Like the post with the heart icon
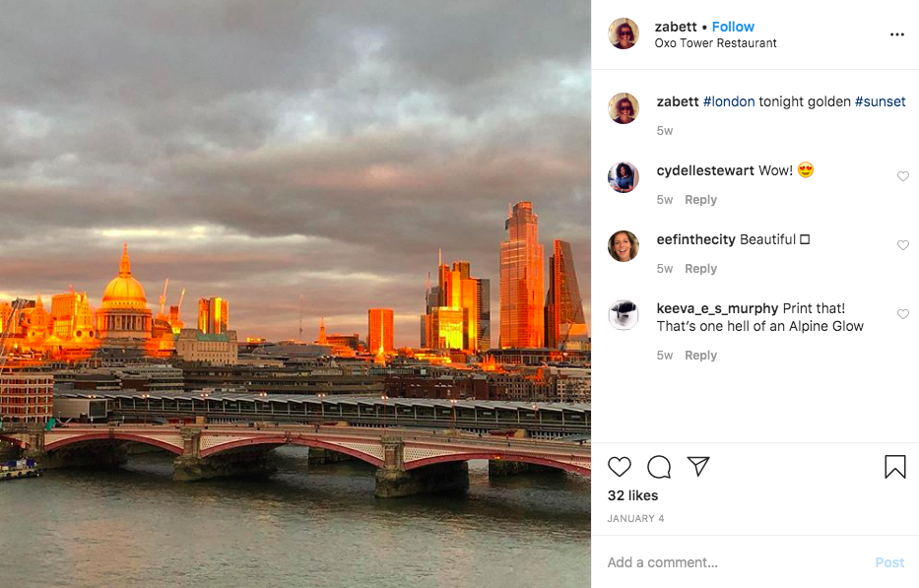Viewport: 919px width, 588px height. (x=619, y=467)
